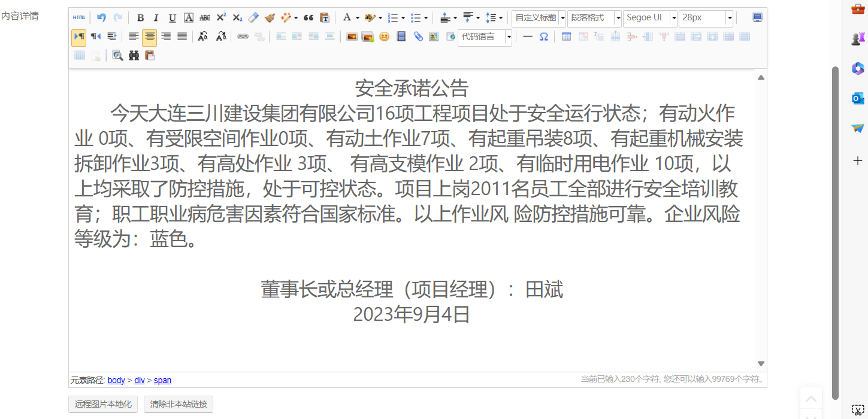The height and width of the screenshot is (419, 868).
Task: Toggle subscript formatting
Action: point(237,18)
